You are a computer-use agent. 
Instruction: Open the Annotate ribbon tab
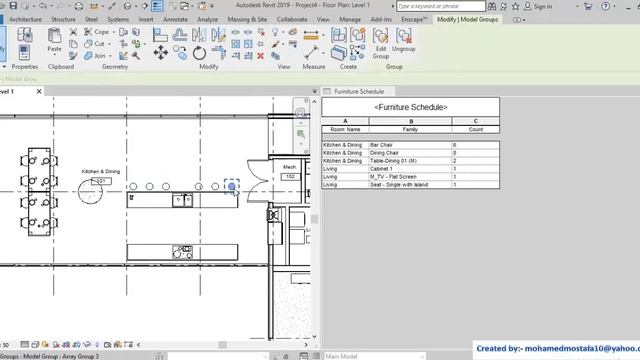click(175, 20)
